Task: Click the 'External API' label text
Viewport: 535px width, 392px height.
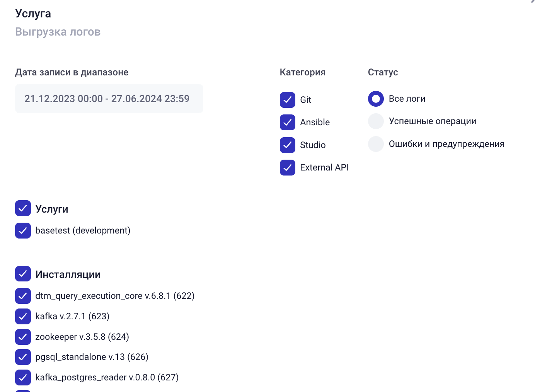Action: [324, 168]
